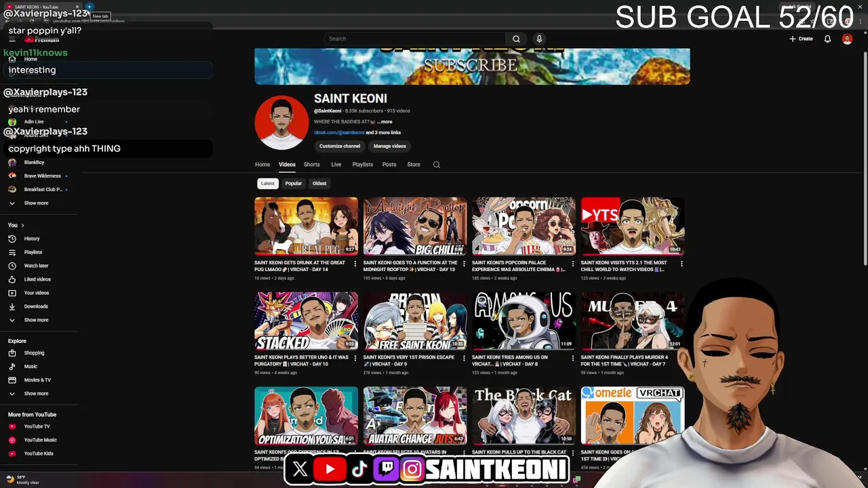Open the account avatar menu
This screenshot has width=868, height=488.
click(x=847, y=39)
